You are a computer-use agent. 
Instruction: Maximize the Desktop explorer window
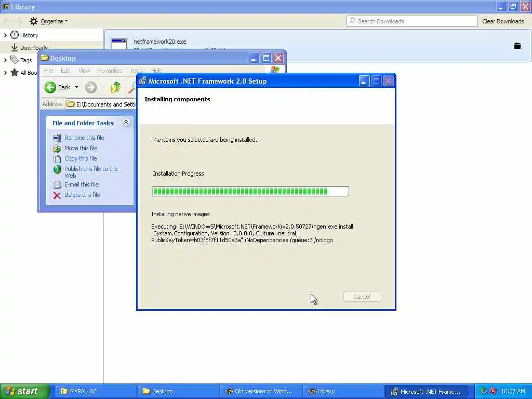point(266,58)
